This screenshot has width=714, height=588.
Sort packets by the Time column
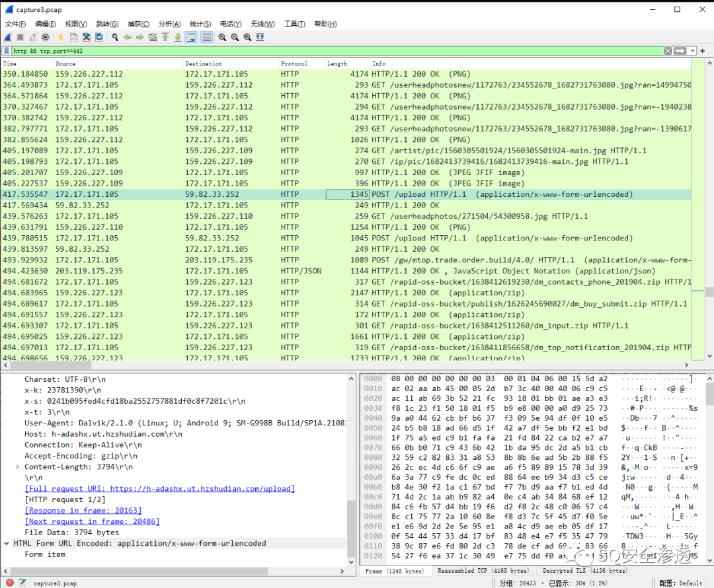pyautogui.click(x=27, y=63)
